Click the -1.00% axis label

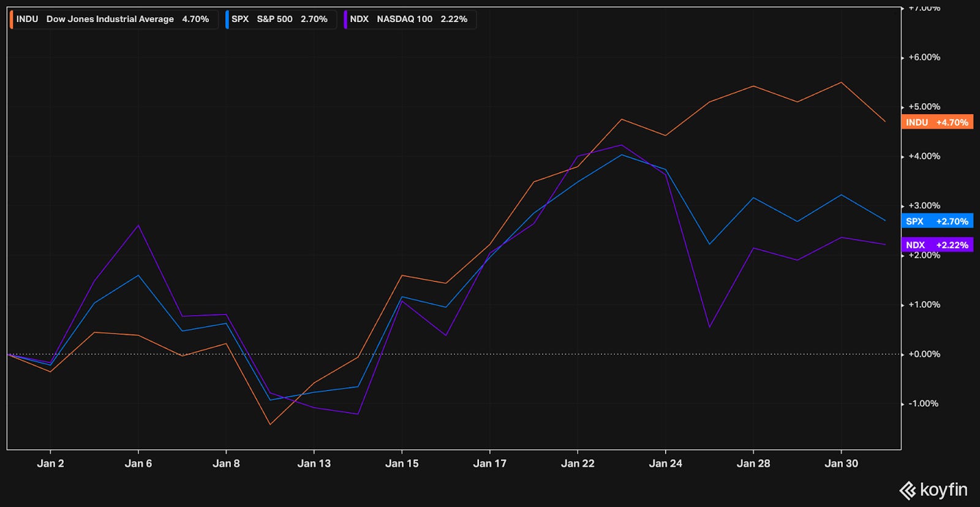pos(924,404)
